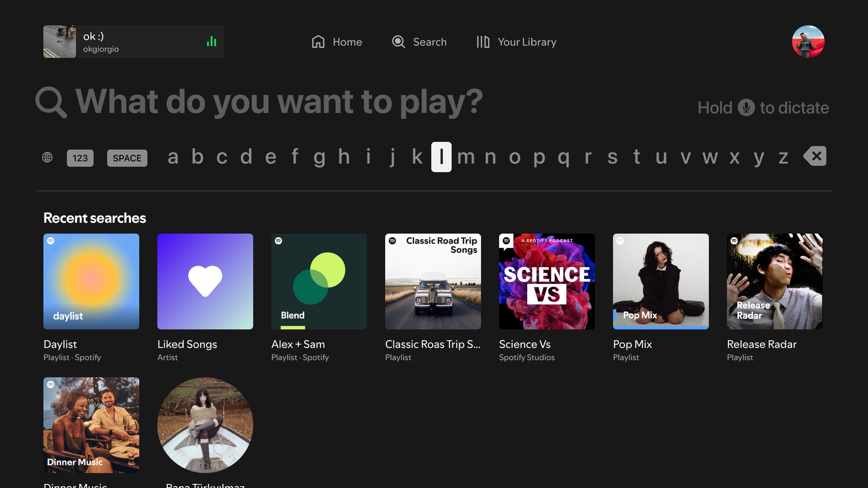The height and width of the screenshot is (488, 868).
Task: Select letter h on keyboard
Action: [344, 157]
